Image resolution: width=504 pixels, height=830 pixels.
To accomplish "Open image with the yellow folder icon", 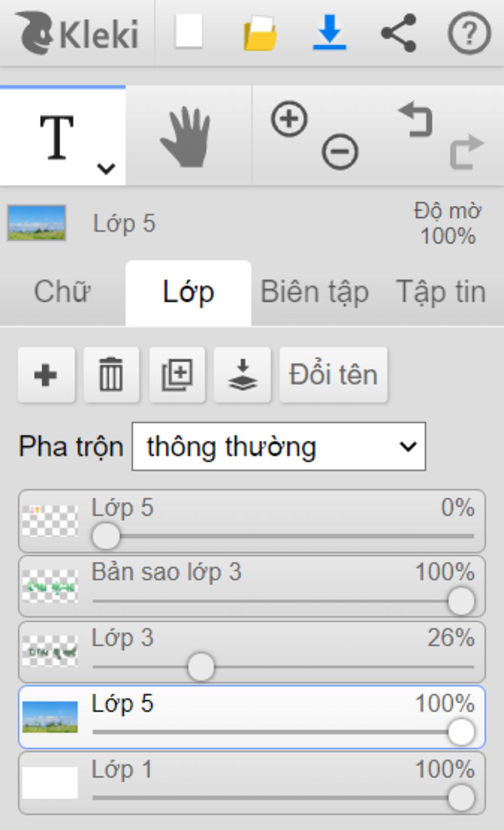I will (x=260, y=33).
